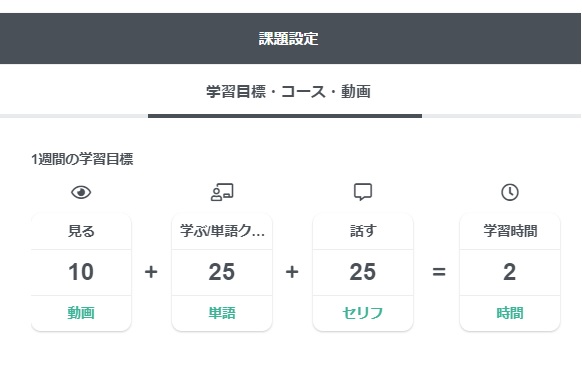Image resolution: width=582 pixels, height=371 pixels.
Task: Edit the word goal value 25
Action: pos(222,272)
